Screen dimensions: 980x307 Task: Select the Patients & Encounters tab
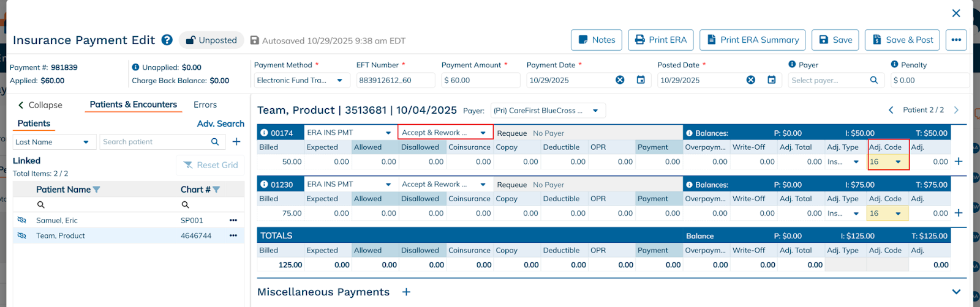click(133, 105)
